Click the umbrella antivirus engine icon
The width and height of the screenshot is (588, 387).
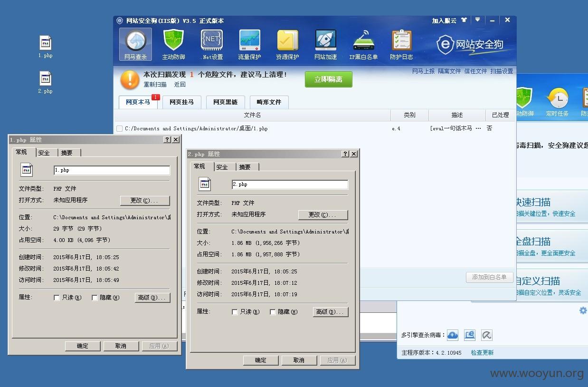[486, 335]
